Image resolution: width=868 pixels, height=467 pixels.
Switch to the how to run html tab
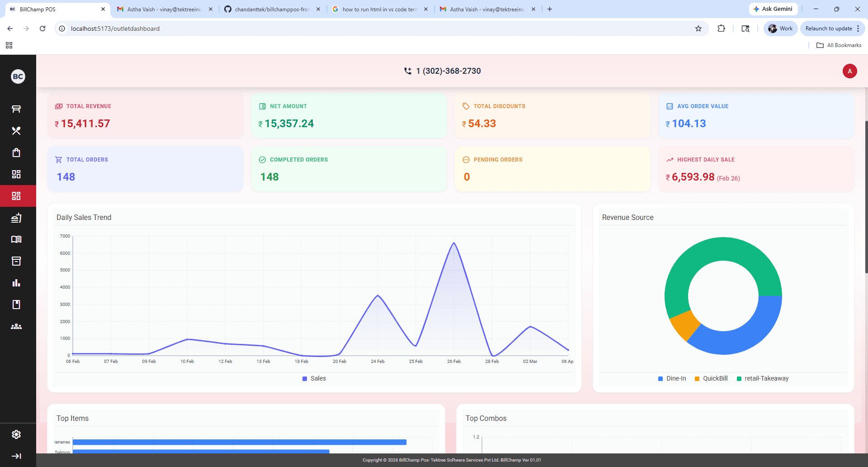pyautogui.click(x=379, y=9)
